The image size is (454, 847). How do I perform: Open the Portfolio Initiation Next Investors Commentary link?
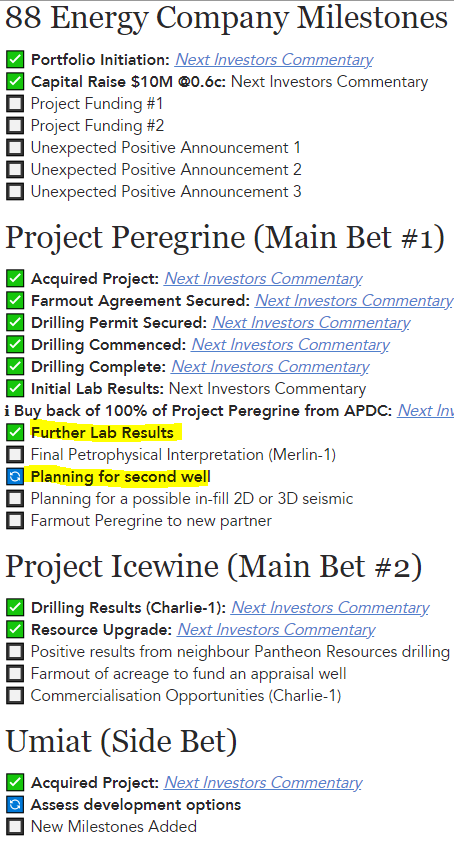pos(274,59)
